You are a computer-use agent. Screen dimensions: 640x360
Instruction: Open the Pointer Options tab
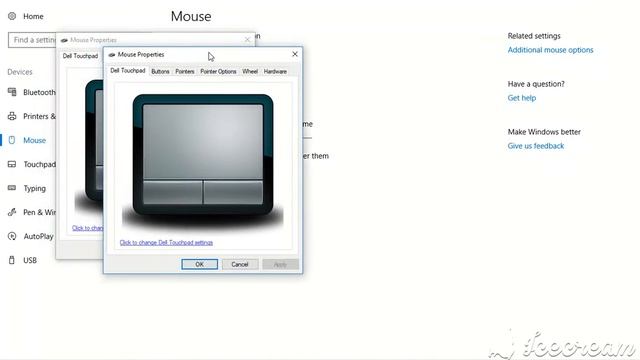point(218,71)
